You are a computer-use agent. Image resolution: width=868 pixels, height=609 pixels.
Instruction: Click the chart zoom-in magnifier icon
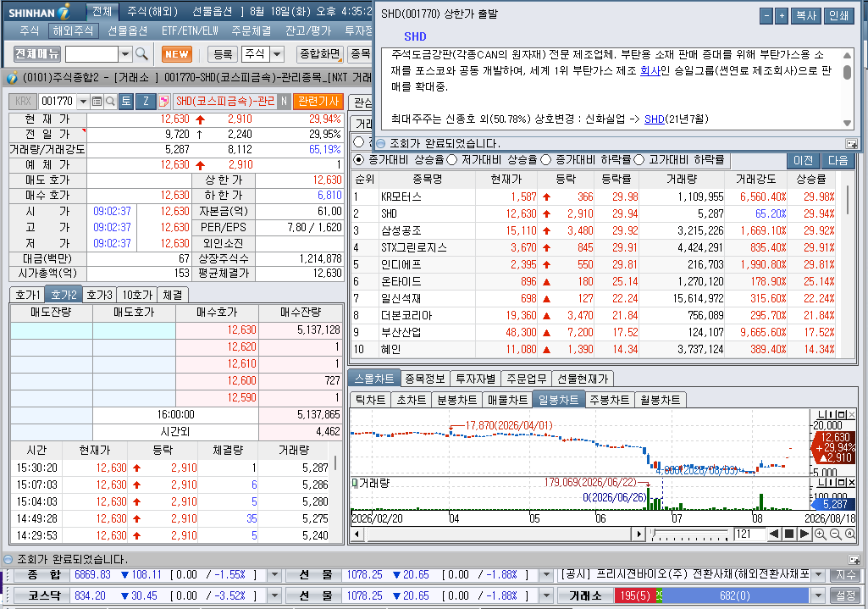(x=821, y=534)
